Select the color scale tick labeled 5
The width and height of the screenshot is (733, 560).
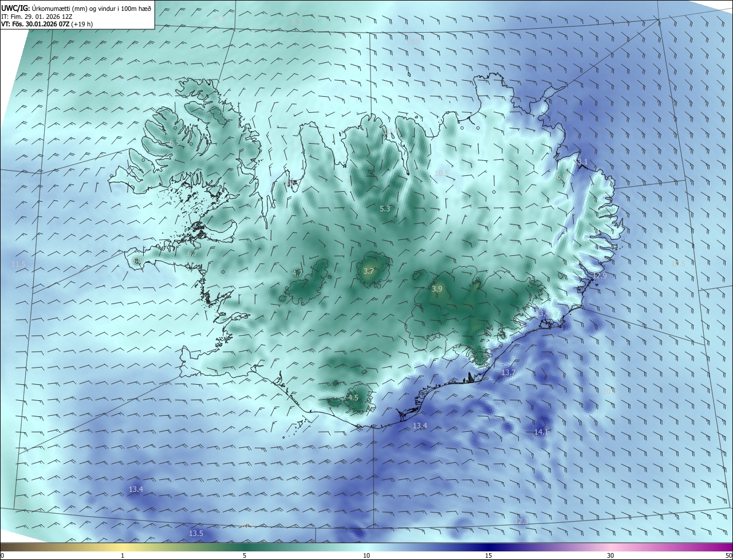click(x=245, y=555)
